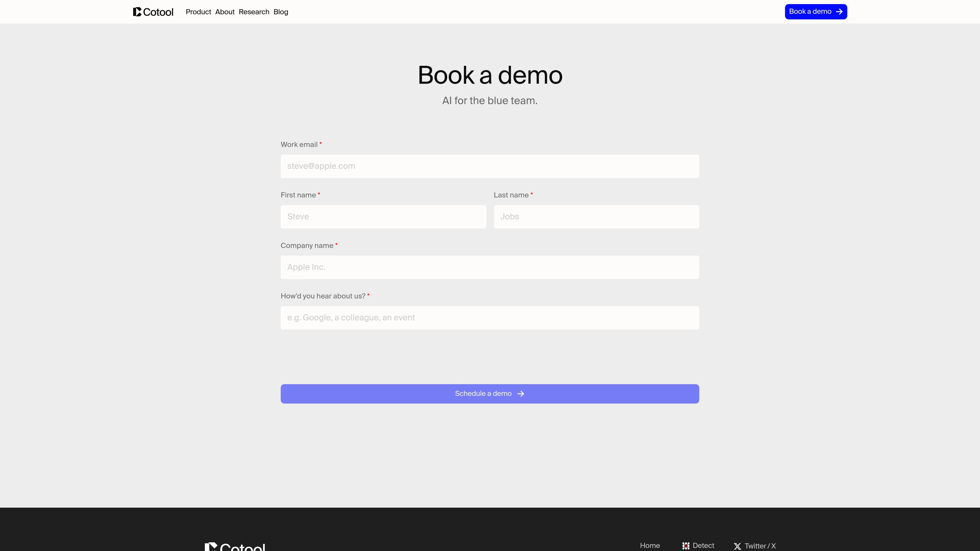Click the 'AI for the blue team.' subtitle
The height and width of the screenshot is (551, 980).
point(490,101)
